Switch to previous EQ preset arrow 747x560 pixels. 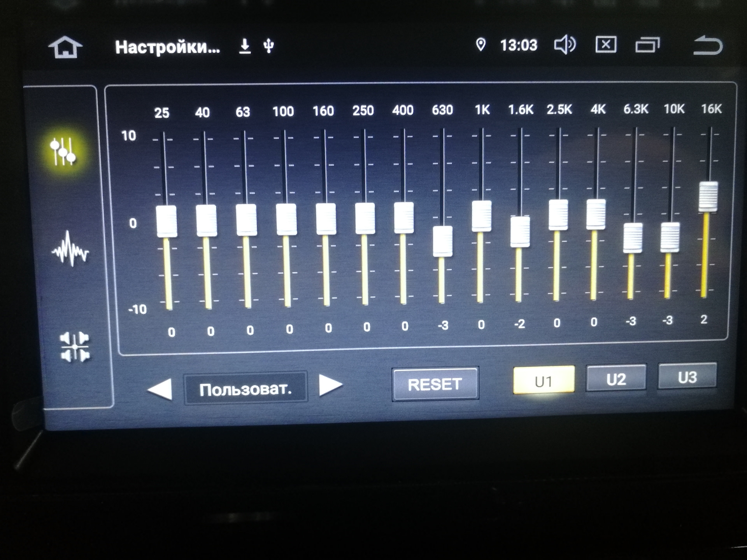[160, 389]
